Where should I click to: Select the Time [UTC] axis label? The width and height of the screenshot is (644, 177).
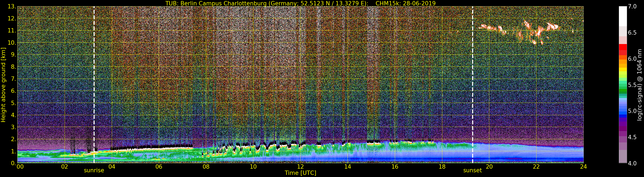coord(300,173)
